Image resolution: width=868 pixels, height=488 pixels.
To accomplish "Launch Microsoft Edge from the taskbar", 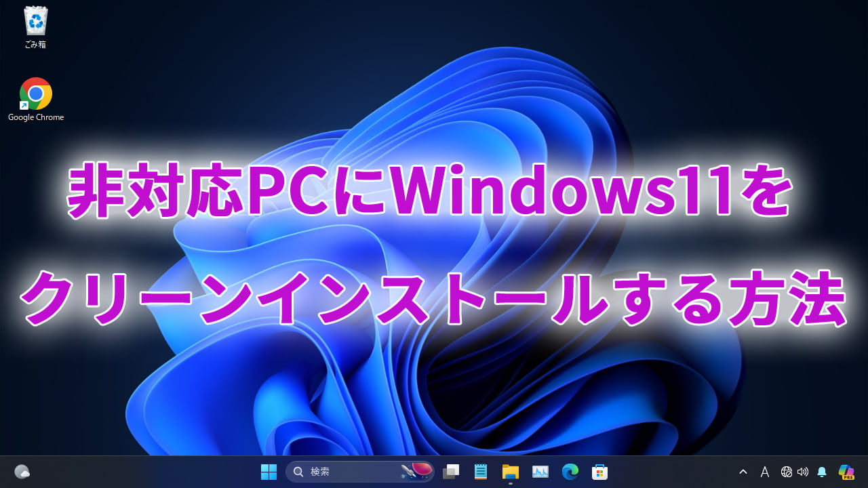I will point(570,471).
